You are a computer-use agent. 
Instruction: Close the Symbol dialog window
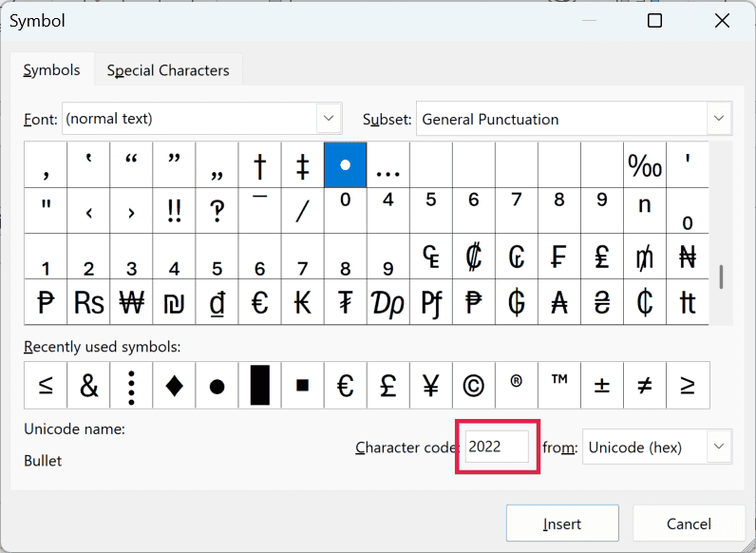(722, 21)
